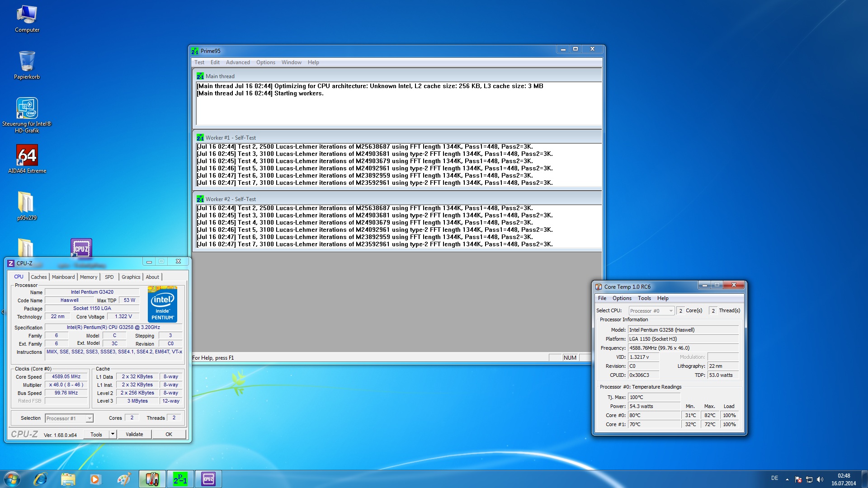
Task: Click the Core Voltage value 1.322 V
Action: (123, 316)
